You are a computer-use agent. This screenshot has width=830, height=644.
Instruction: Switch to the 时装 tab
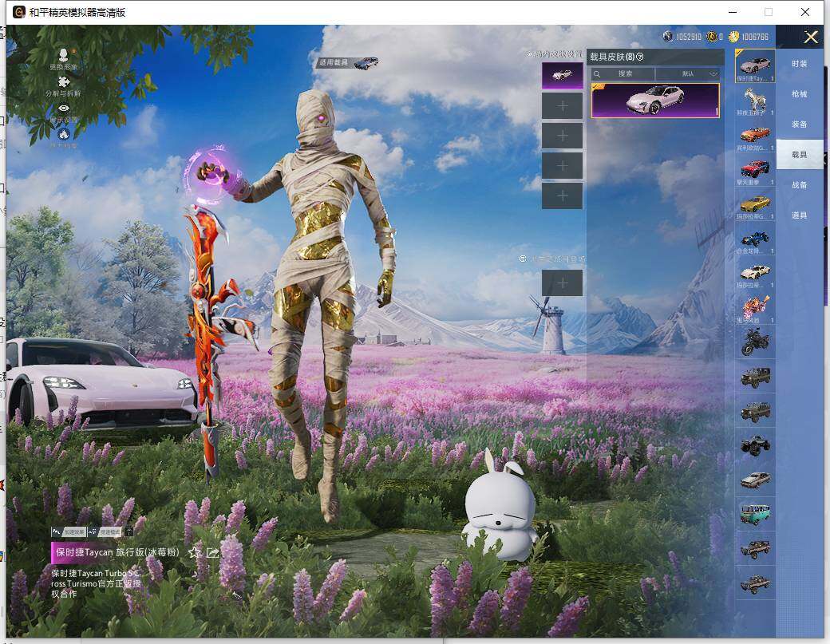click(x=799, y=64)
